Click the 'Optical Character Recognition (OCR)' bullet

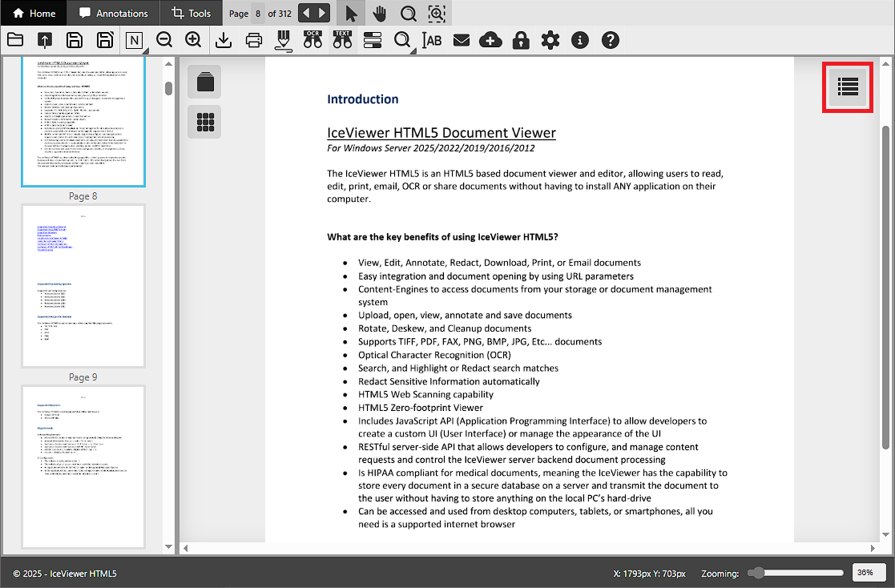tap(434, 355)
